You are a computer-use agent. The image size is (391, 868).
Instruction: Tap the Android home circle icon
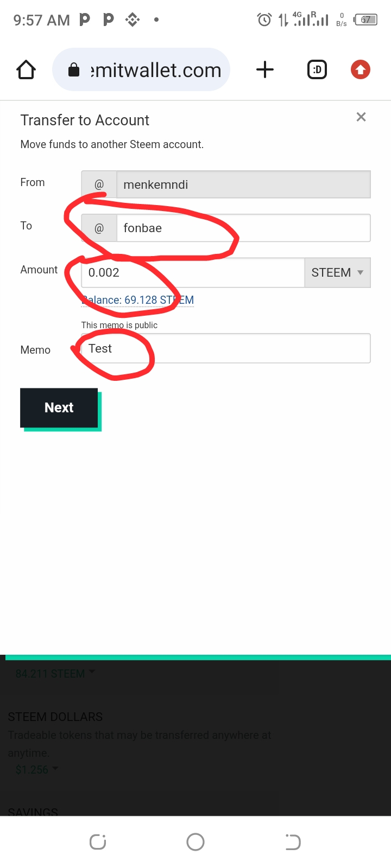(x=195, y=842)
